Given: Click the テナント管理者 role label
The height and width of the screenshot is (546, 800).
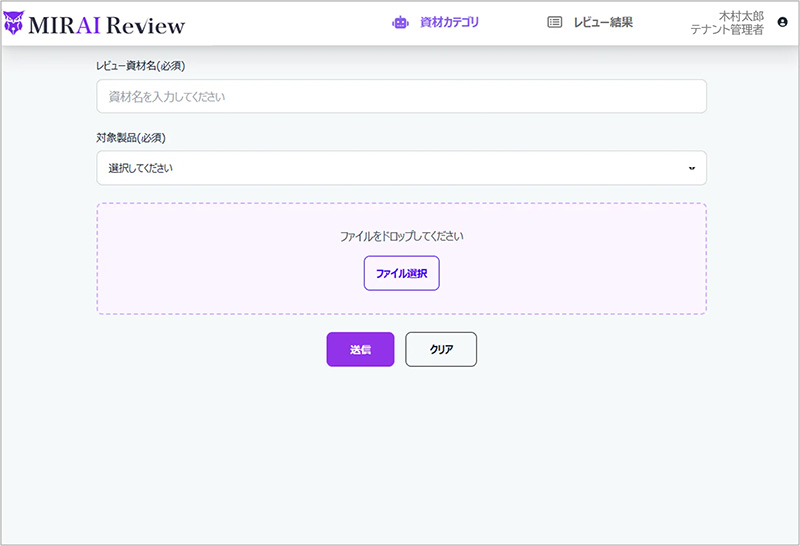Looking at the screenshot, I should [x=727, y=30].
